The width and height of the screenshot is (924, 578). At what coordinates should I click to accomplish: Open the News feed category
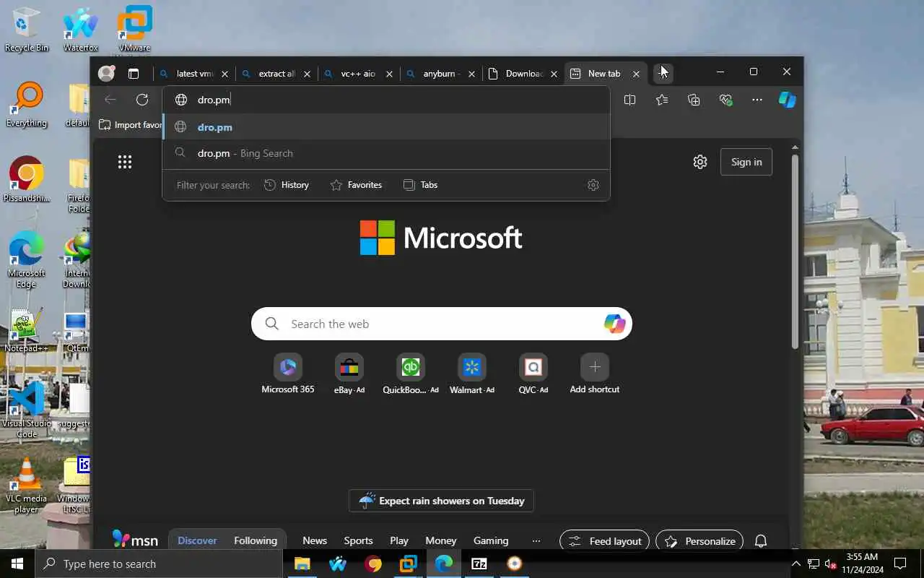[x=315, y=540]
